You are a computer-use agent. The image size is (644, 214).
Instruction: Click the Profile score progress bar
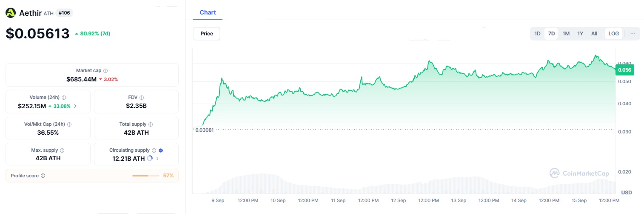pos(146,176)
